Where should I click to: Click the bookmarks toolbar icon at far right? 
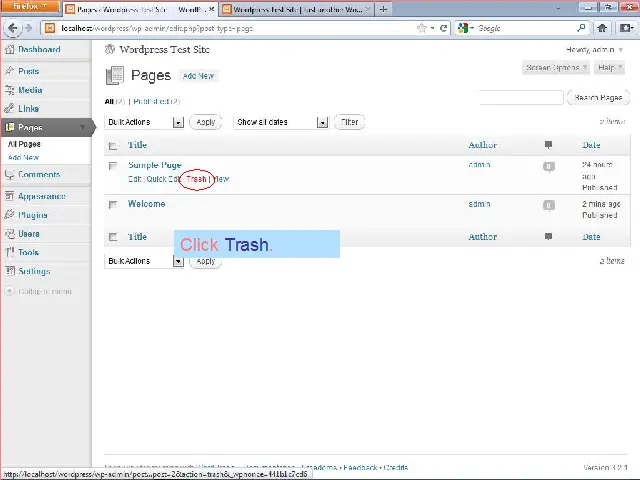tap(626, 28)
